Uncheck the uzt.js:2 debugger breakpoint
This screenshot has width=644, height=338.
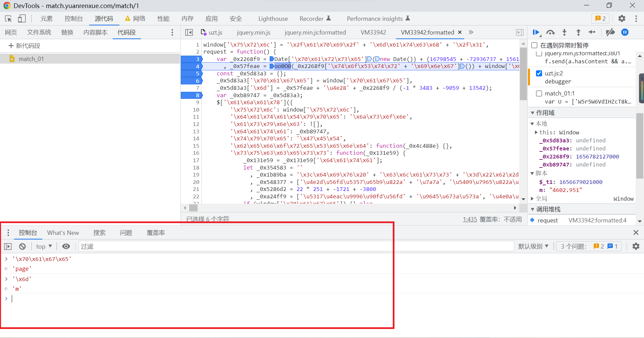pyautogui.click(x=539, y=73)
